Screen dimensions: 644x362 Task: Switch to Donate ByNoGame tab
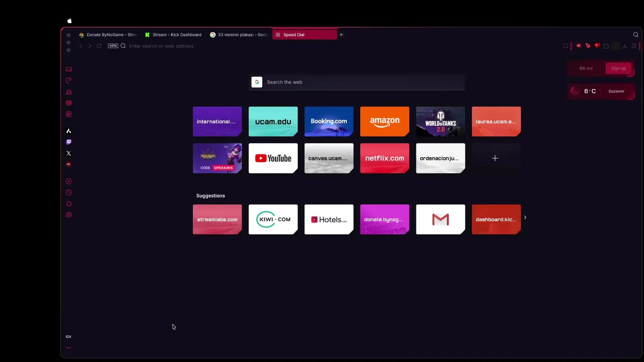coord(108,35)
